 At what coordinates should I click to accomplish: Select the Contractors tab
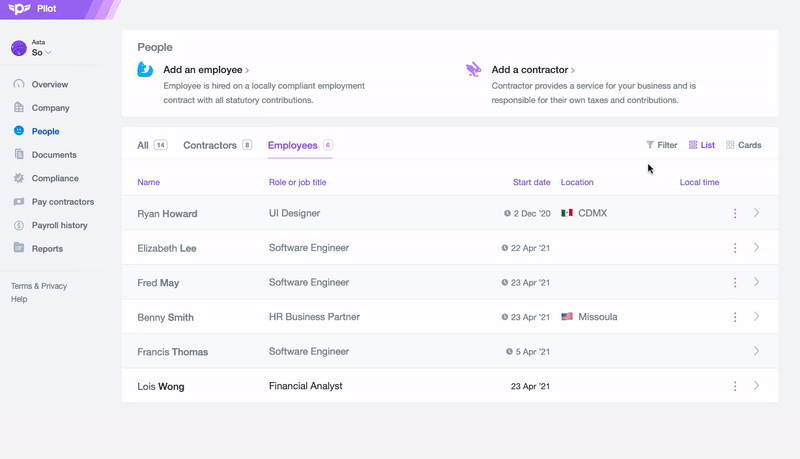(210, 145)
